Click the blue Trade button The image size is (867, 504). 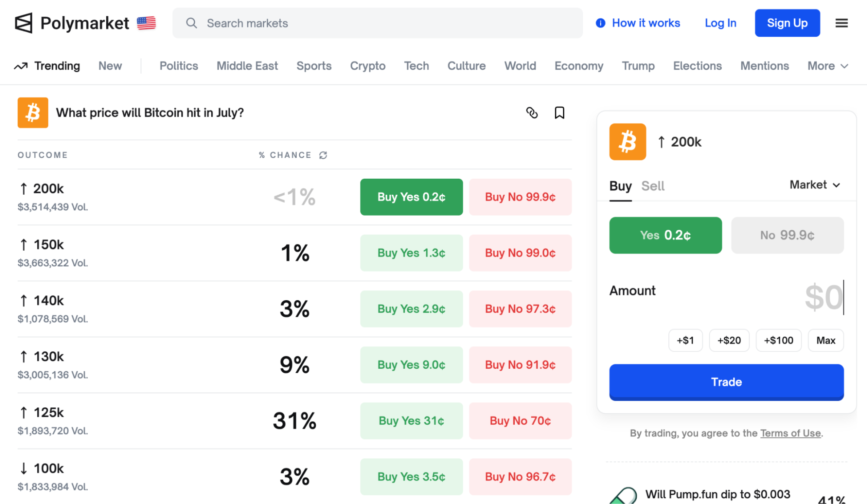click(726, 382)
